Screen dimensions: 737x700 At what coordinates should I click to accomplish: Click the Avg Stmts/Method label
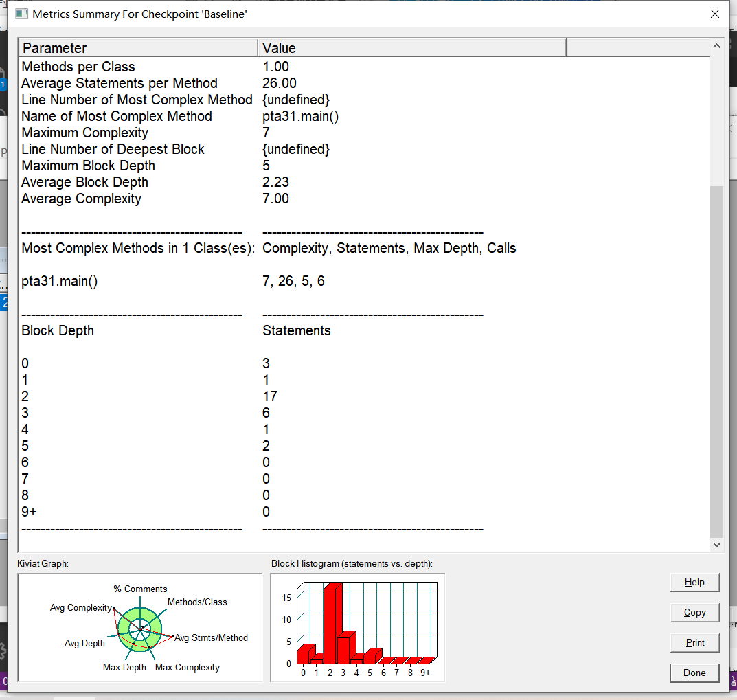pos(211,638)
